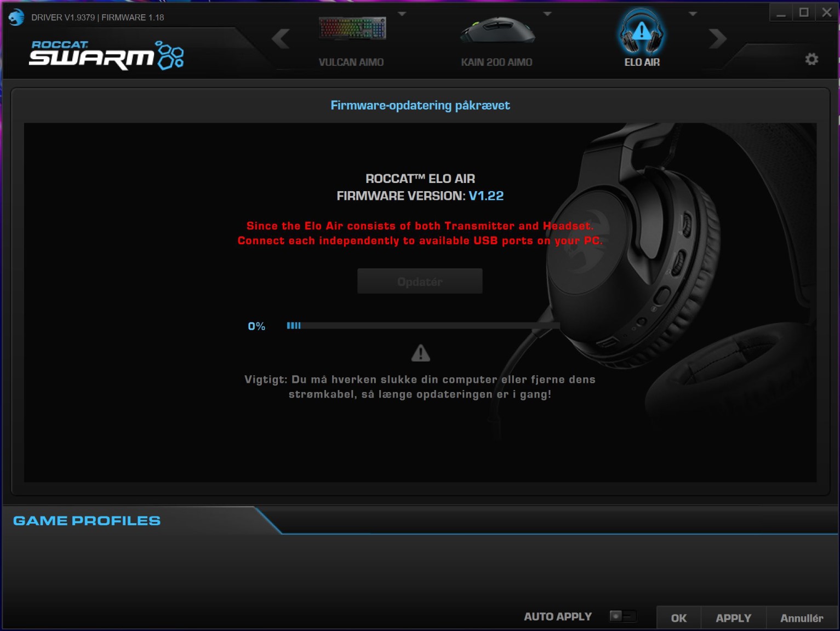Image resolution: width=840 pixels, height=631 pixels.
Task: Open settings gear icon
Action: pos(812,59)
